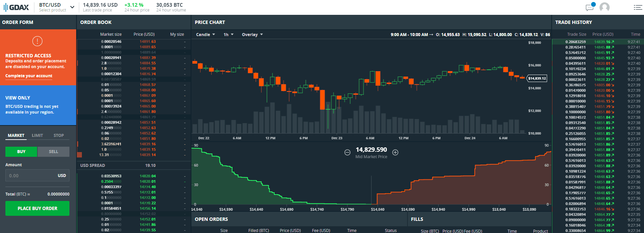Image resolution: width=644 pixels, height=233 pixels.
Task: Click the PLACE BUY ORDER button
Action: [x=37, y=208]
